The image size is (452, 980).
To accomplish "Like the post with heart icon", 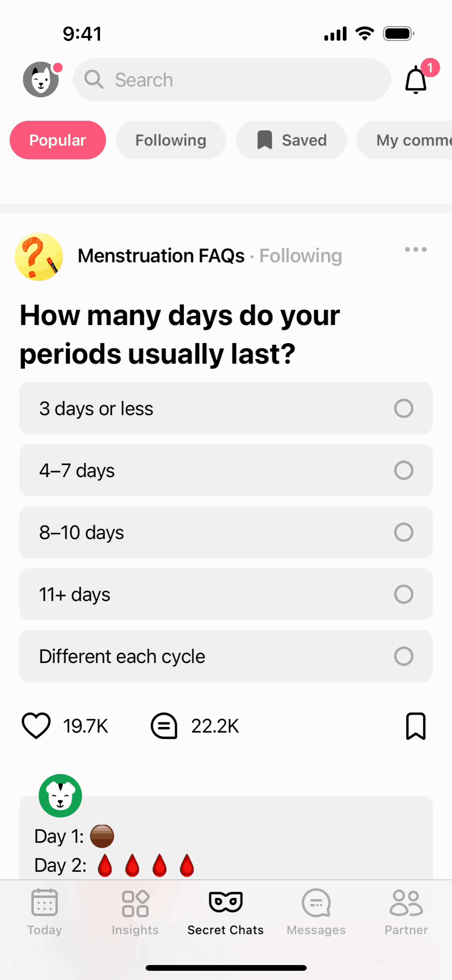I will pyautogui.click(x=36, y=726).
